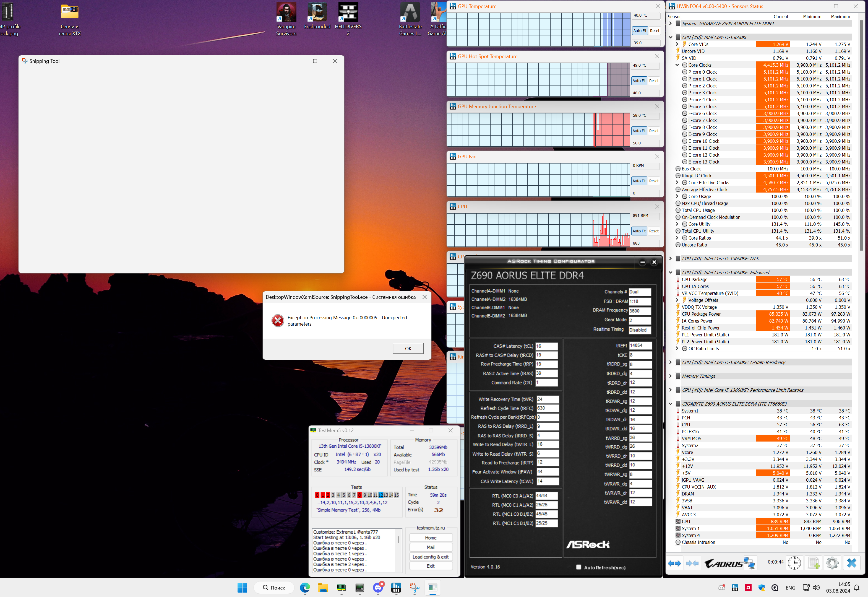868x597 pixels.
Task: Click the TestMem5 log scrollbar
Action: click(x=398, y=539)
